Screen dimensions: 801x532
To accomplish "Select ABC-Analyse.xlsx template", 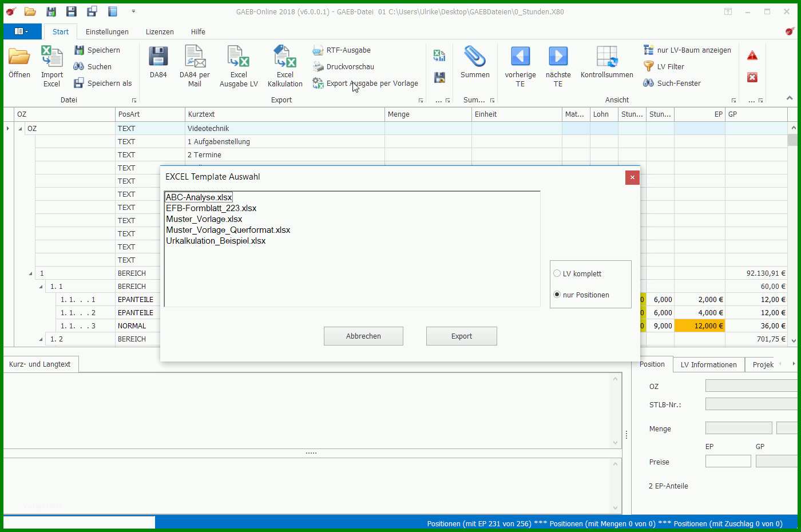I will pyautogui.click(x=199, y=197).
